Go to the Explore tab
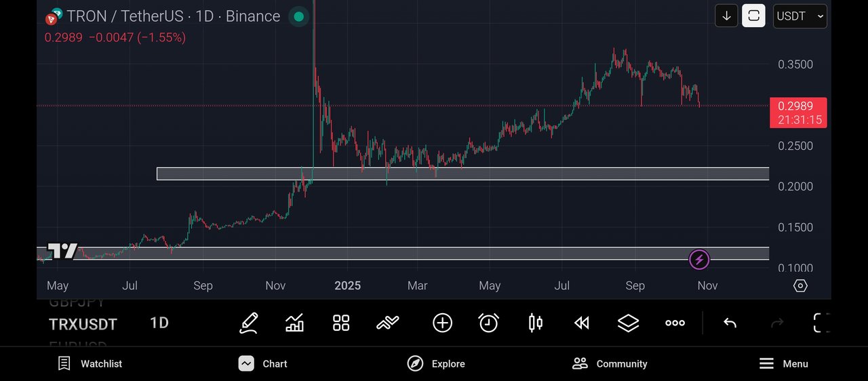868x381 pixels. (436, 364)
